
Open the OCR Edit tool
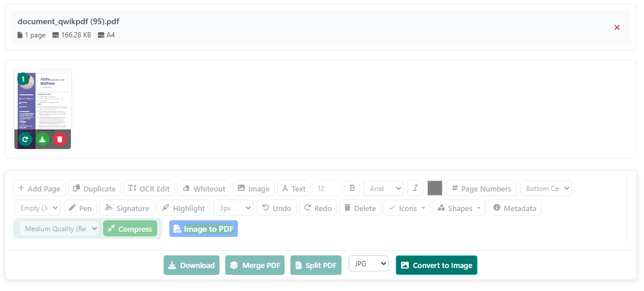(149, 189)
